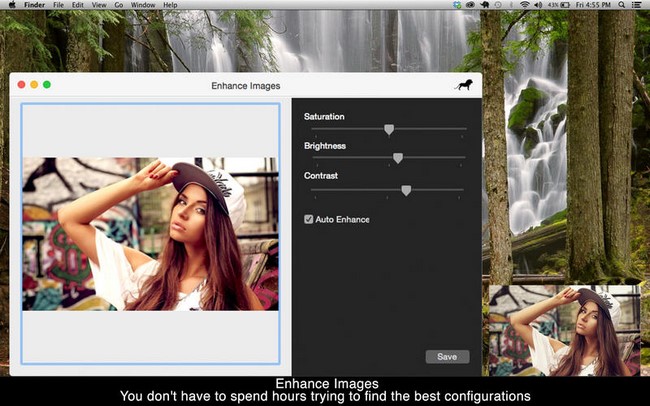Open the Edit menu
This screenshot has width=650, height=406.
click(x=79, y=5)
